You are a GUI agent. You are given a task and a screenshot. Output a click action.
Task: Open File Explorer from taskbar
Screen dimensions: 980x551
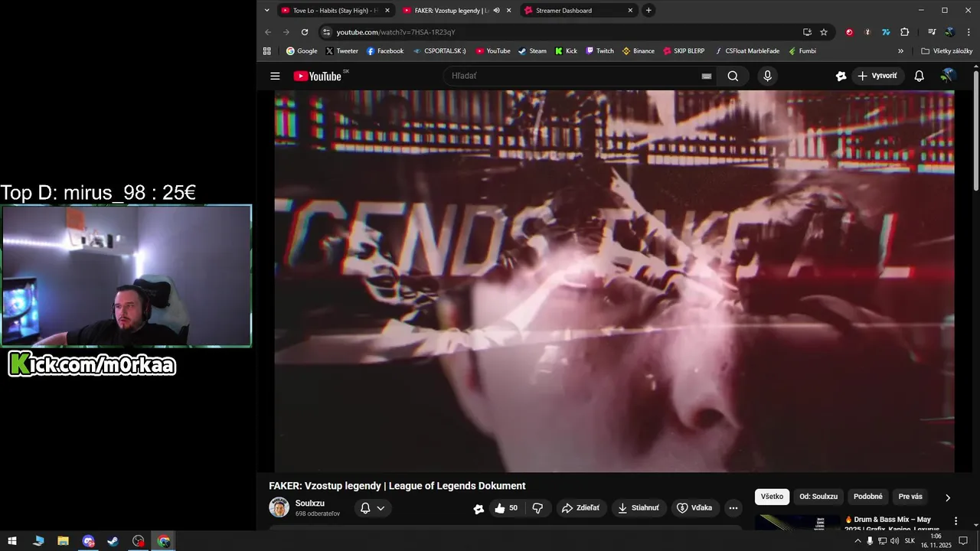click(63, 541)
